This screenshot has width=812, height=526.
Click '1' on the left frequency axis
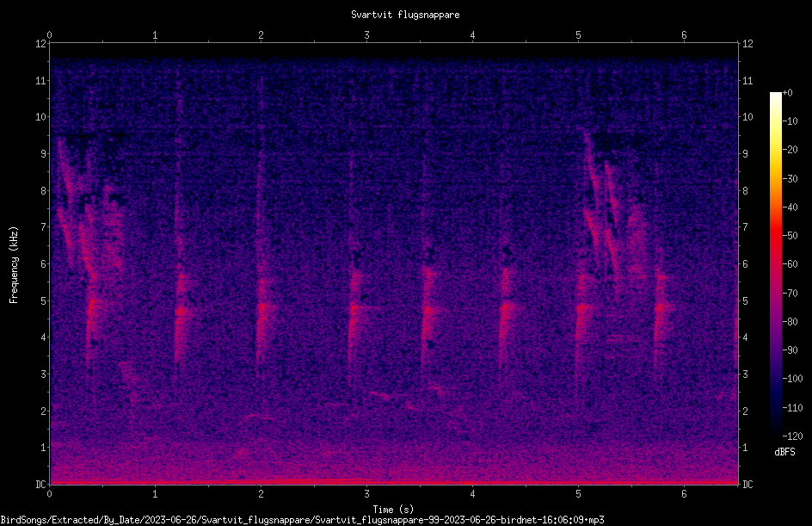pos(44,448)
